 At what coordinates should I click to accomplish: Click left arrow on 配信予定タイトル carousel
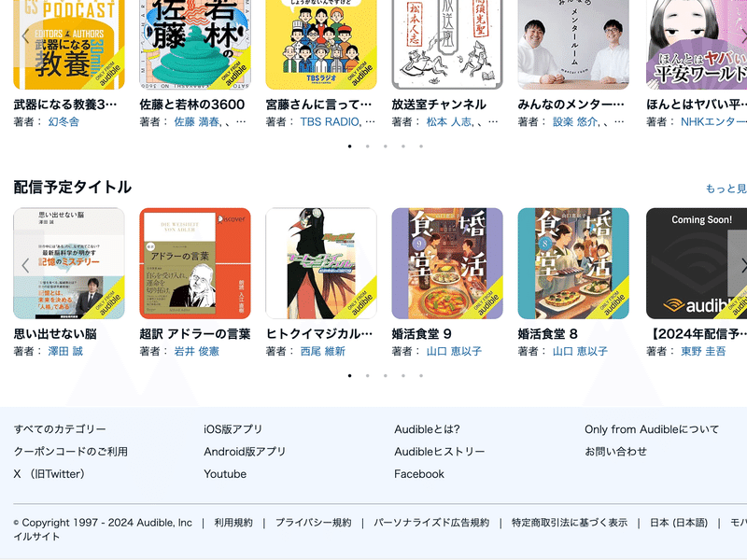tap(26, 265)
